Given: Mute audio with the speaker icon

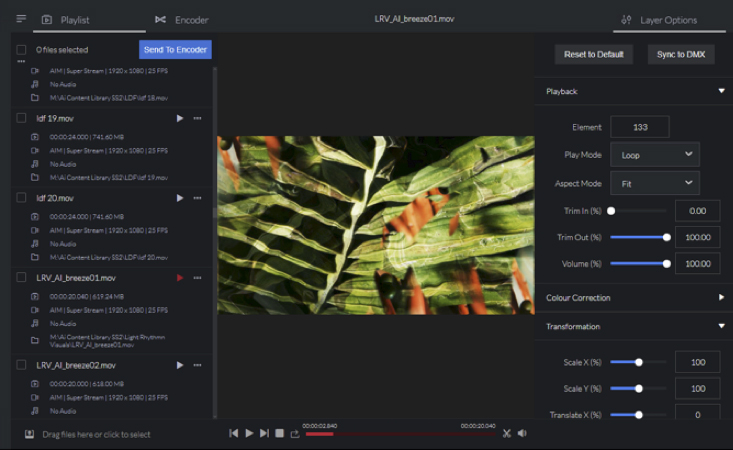Looking at the screenshot, I should click(522, 433).
